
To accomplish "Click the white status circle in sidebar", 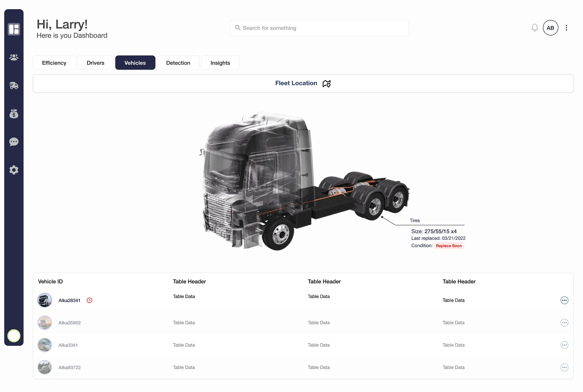I will 14,336.
